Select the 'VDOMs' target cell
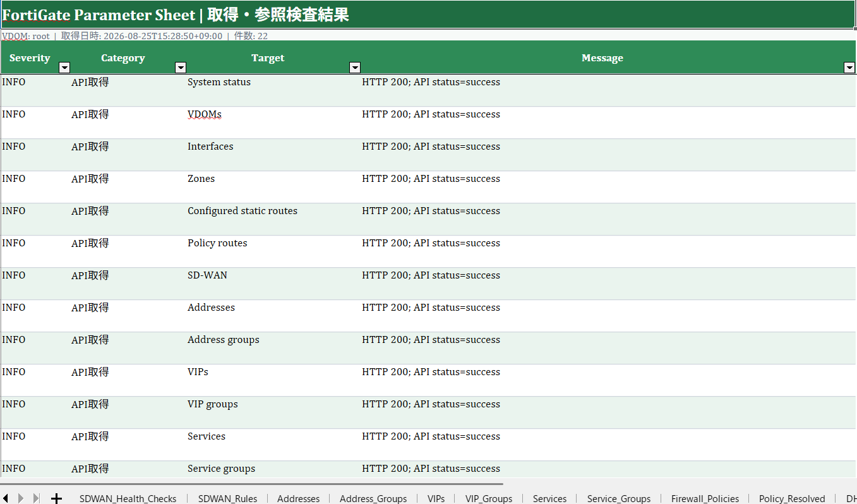This screenshot has width=857, height=504. pos(273,123)
